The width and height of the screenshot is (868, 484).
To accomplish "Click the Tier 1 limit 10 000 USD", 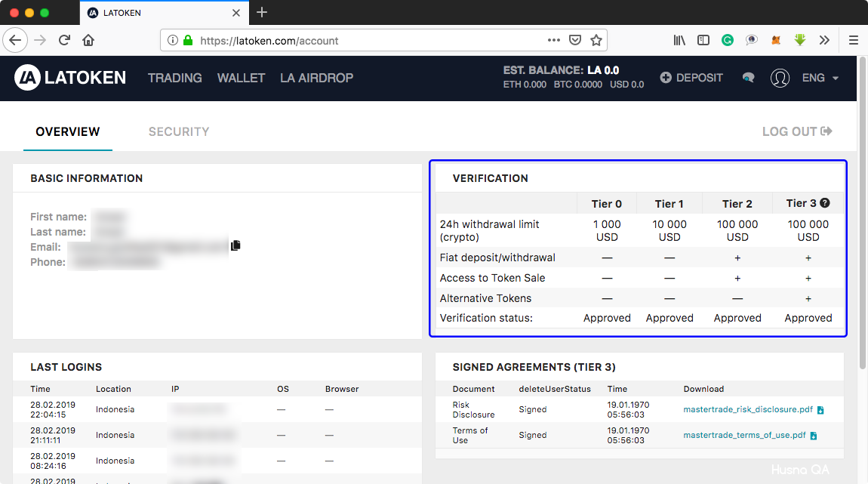I will pyautogui.click(x=669, y=231).
